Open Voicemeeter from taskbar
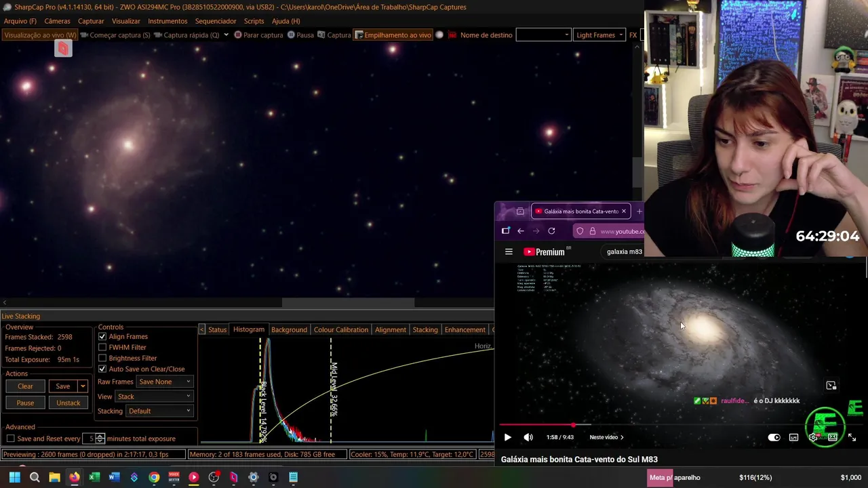868x488 pixels. click(x=174, y=477)
